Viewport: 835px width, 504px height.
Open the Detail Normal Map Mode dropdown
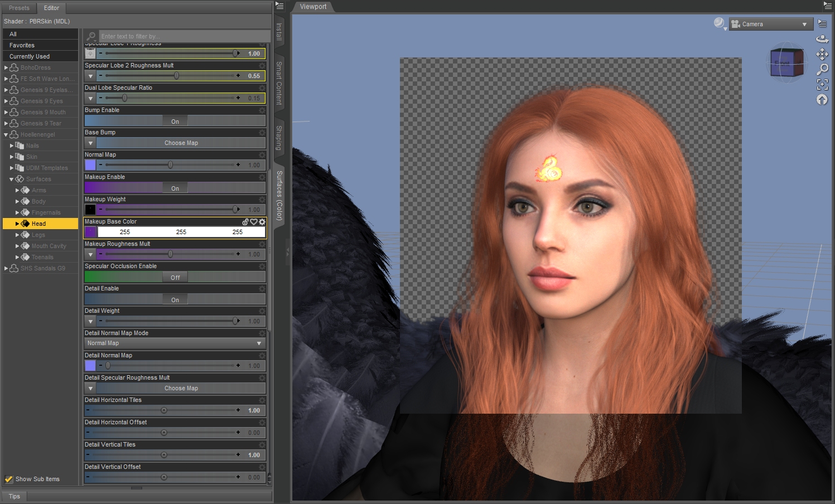pyautogui.click(x=175, y=343)
